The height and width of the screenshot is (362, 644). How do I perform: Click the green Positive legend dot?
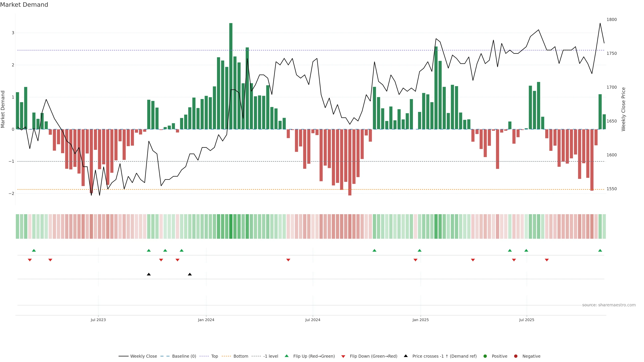485,356
